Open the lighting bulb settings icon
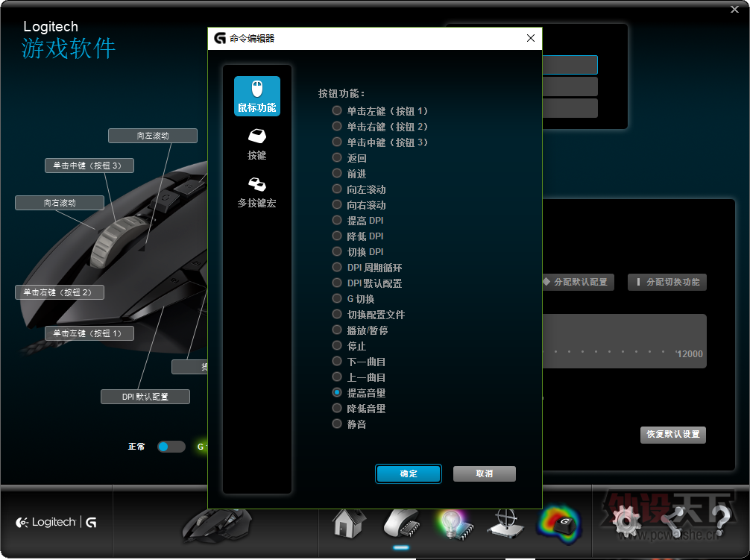 click(455, 524)
